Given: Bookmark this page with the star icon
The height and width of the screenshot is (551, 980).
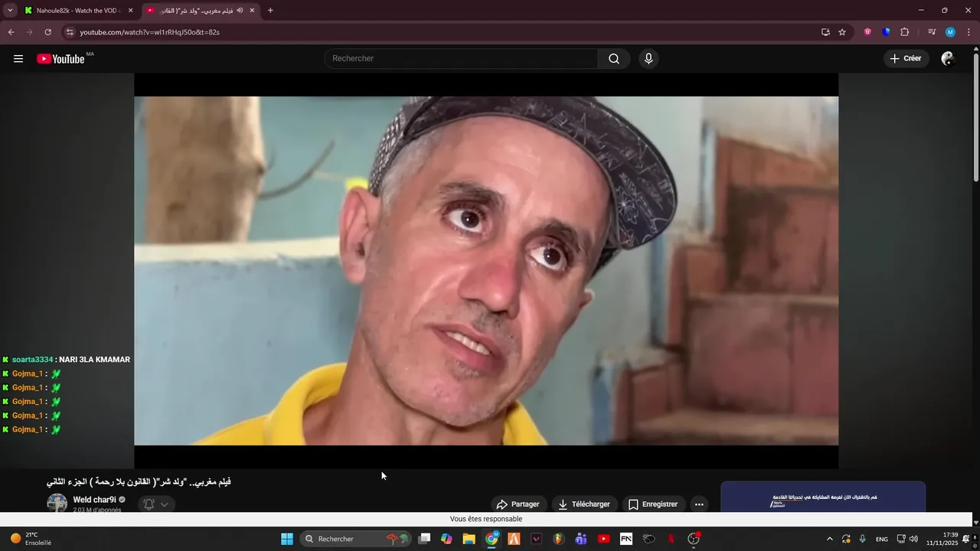Looking at the screenshot, I should [x=842, y=32].
